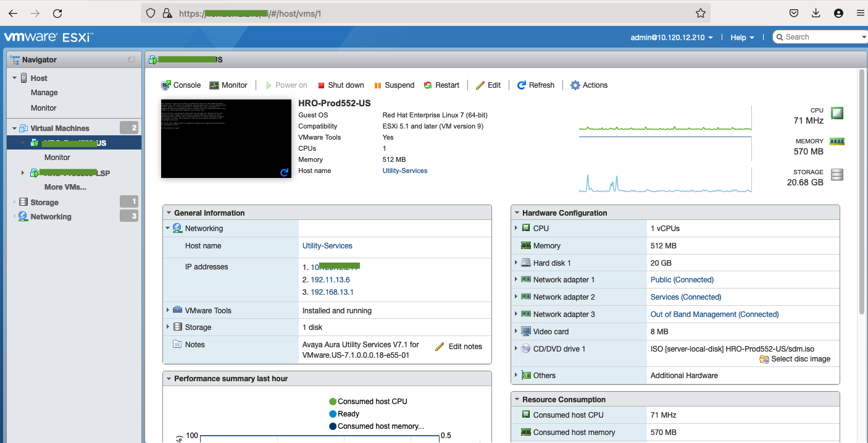Open the VM console thumbnail
The image size is (868, 443).
pos(227,138)
